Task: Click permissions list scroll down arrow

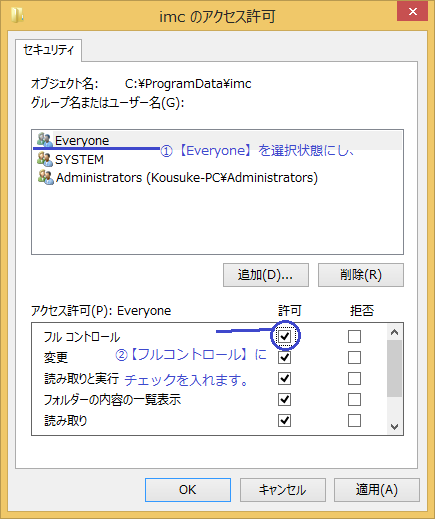Action: coord(395,427)
